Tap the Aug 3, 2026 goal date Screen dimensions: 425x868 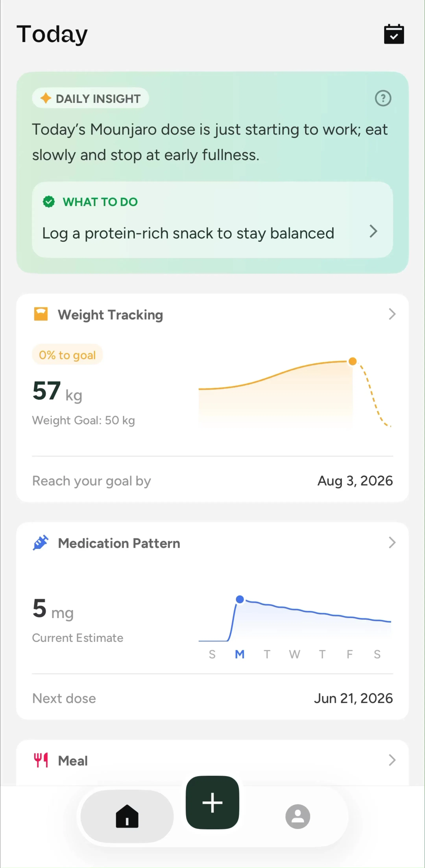355,481
